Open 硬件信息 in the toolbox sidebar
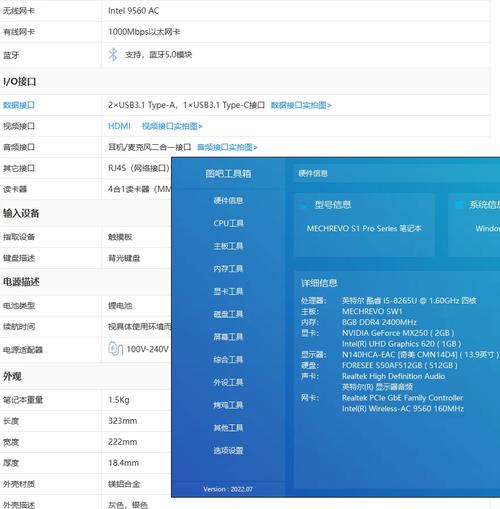 pos(228,200)
